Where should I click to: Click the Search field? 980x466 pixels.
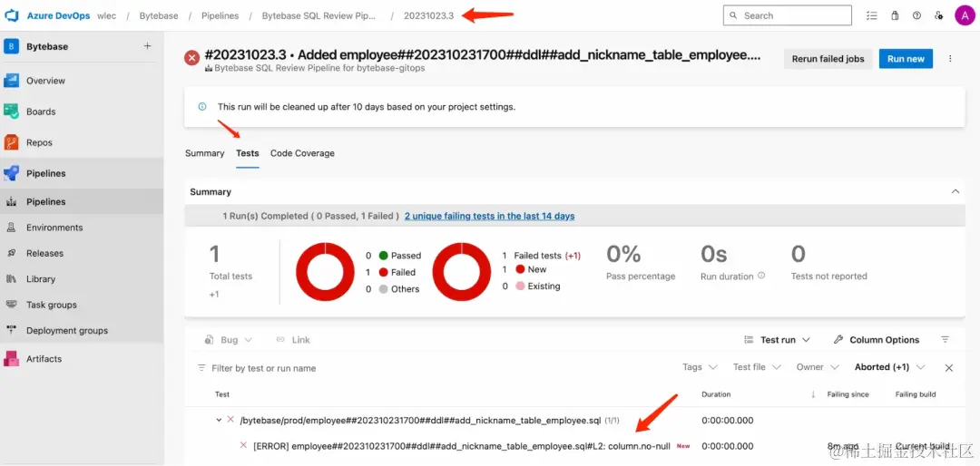tap(788, 15)
